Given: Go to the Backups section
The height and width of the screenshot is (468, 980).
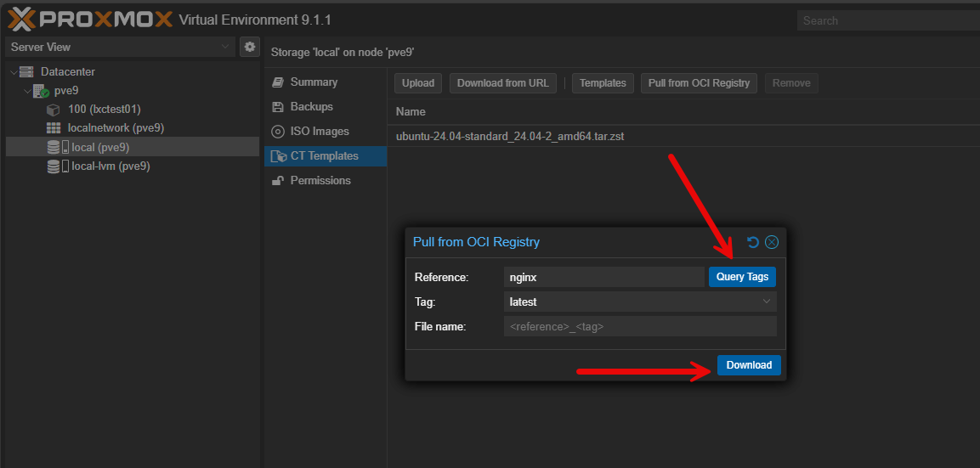Looking at the screenshot, I should point(311,107).
